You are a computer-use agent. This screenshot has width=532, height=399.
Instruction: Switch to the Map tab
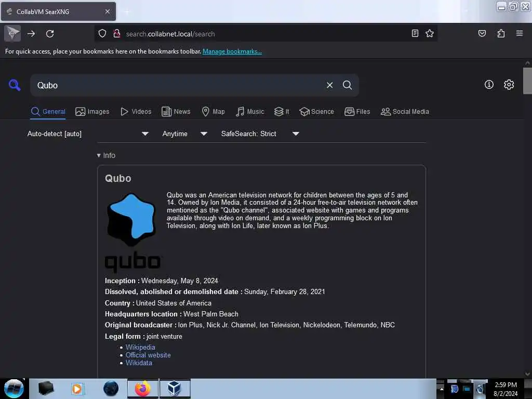[213, 112]
